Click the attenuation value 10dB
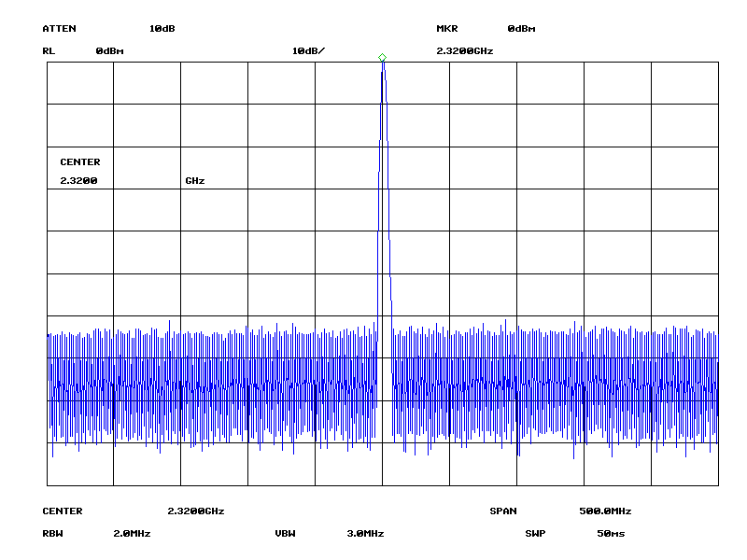 162,29
